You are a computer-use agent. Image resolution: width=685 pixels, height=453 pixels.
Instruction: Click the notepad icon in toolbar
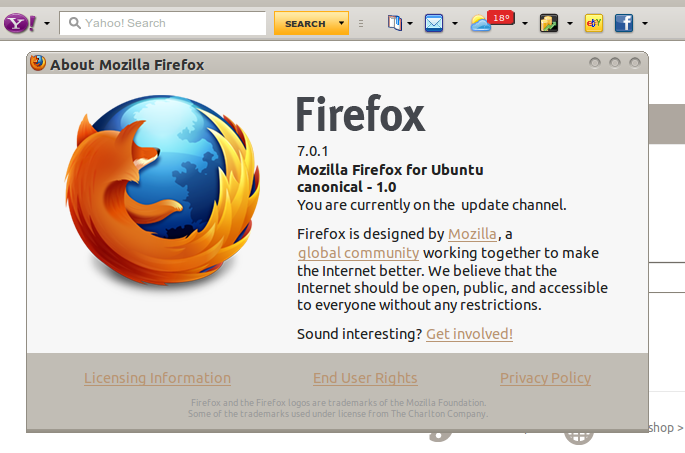[549, 22]
